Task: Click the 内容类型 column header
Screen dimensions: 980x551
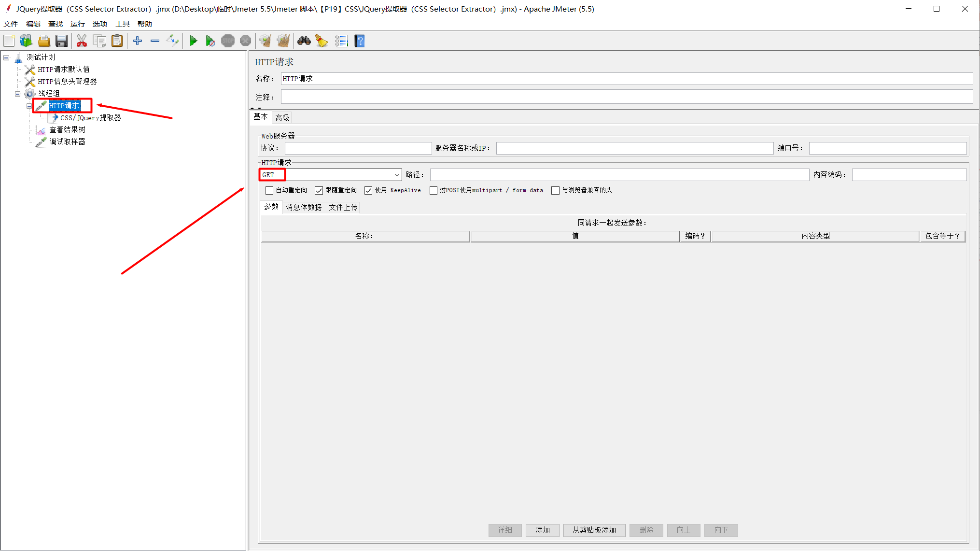Action: pyautogui.click(x=815, y=236)
